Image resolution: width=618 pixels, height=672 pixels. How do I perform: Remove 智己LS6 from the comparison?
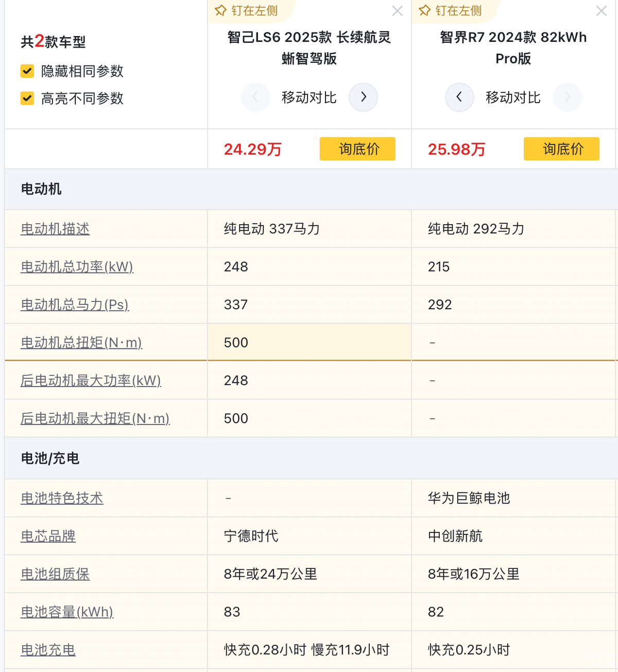[397, 11]
